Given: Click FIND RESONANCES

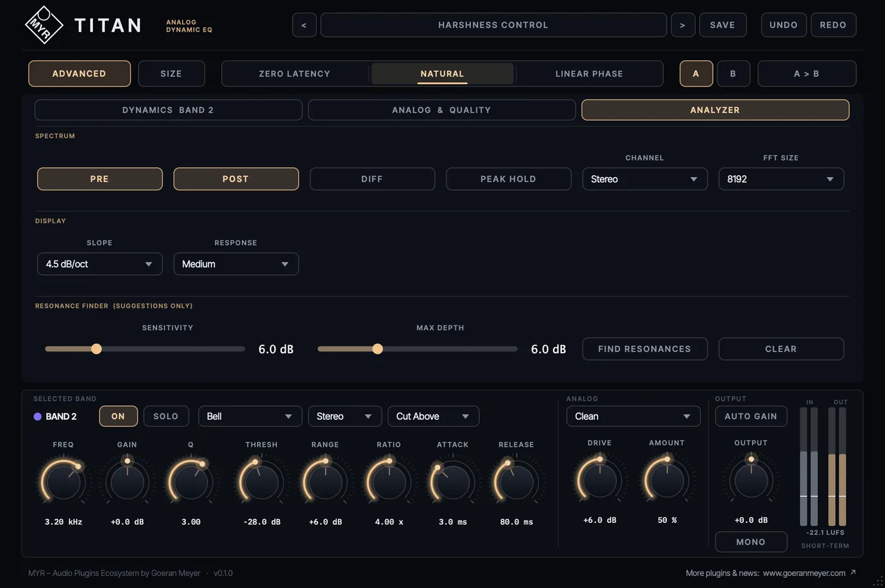Looking at the screenshot, I should 645,349.
